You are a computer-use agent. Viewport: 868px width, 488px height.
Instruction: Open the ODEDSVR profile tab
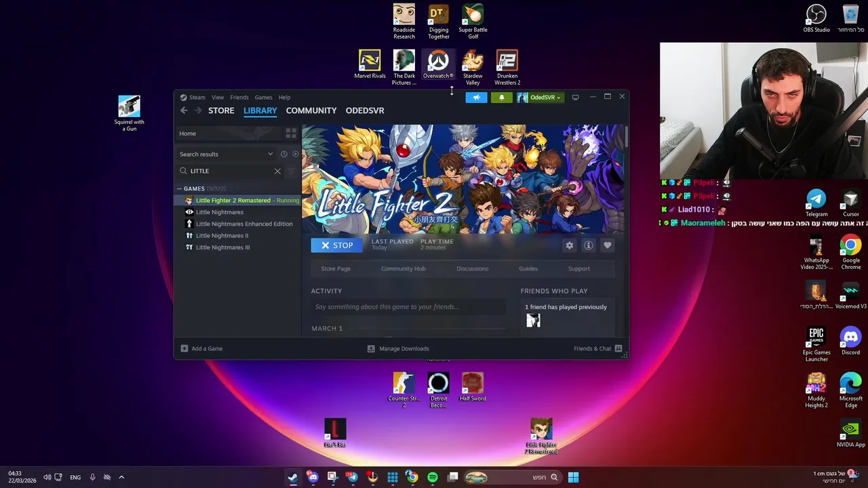365,110
